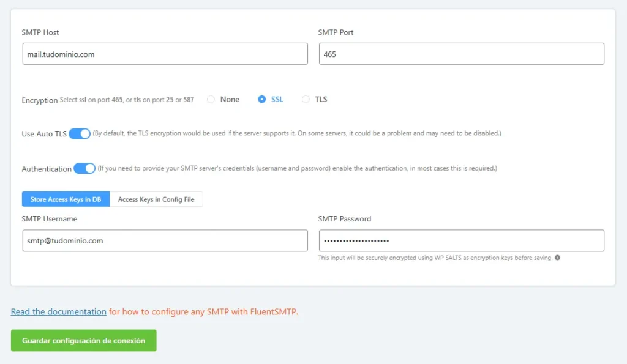Select the None encryption radio button
Screen dimensions: 627x364
pyautogui.click(x=211, y=100)
